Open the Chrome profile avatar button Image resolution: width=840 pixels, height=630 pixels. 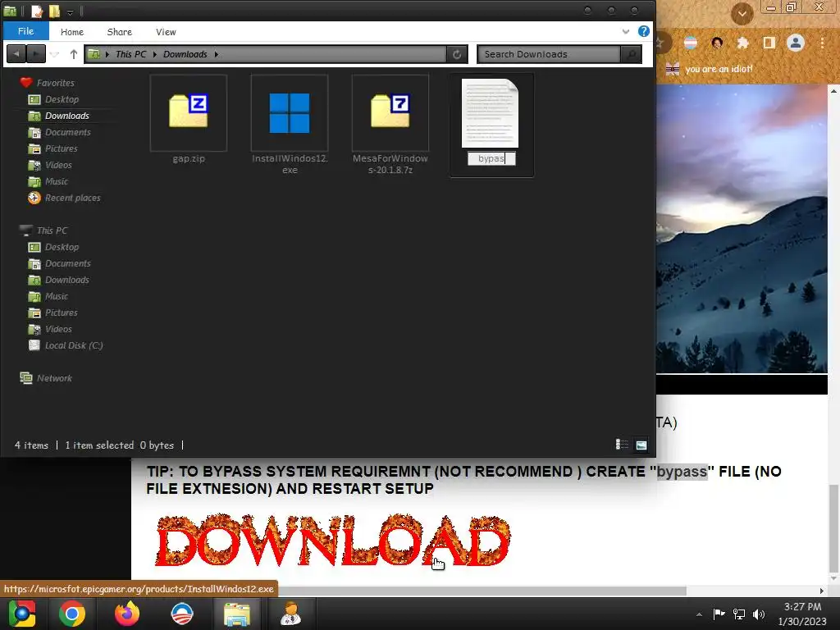[x=796, y=43]
